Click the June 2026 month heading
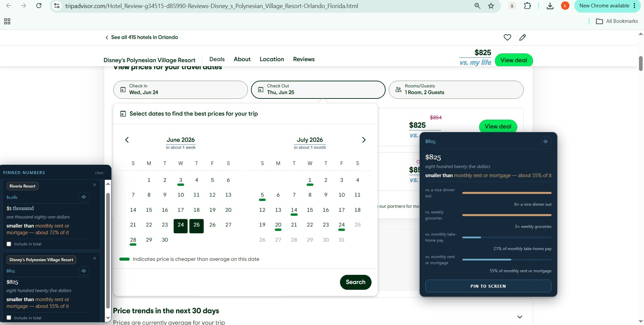 pyautogui.click(x=181, y=140)
